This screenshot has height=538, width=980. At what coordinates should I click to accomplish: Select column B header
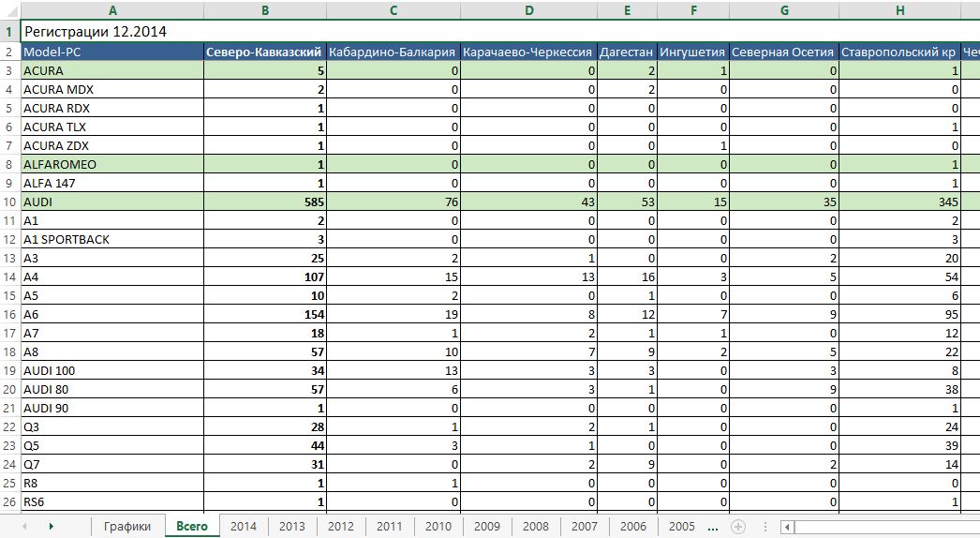pos(265,10)
